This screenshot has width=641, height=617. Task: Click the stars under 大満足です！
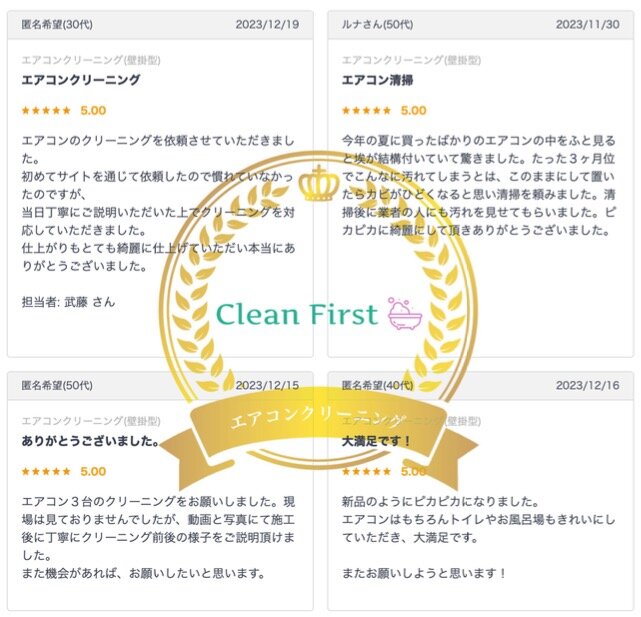click(366, 472)
